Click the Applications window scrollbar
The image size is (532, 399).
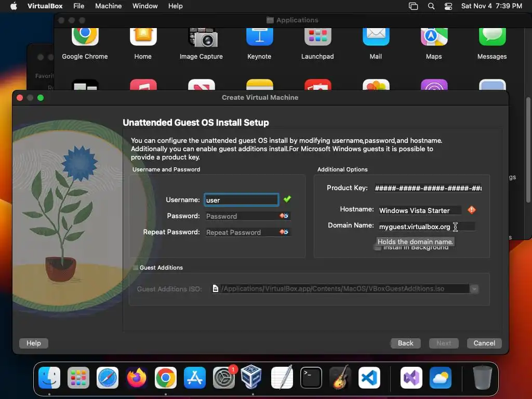pyautogui.click(x=528, y=149)
